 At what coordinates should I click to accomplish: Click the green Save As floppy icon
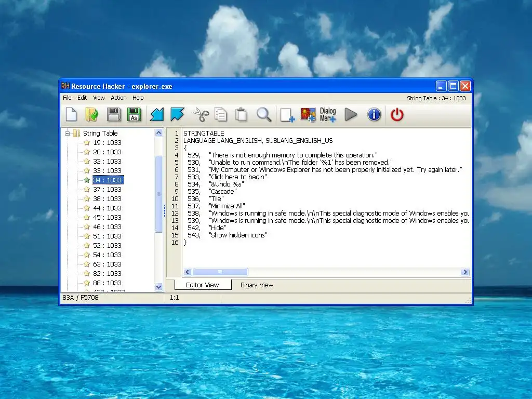(x=134, y=114)
